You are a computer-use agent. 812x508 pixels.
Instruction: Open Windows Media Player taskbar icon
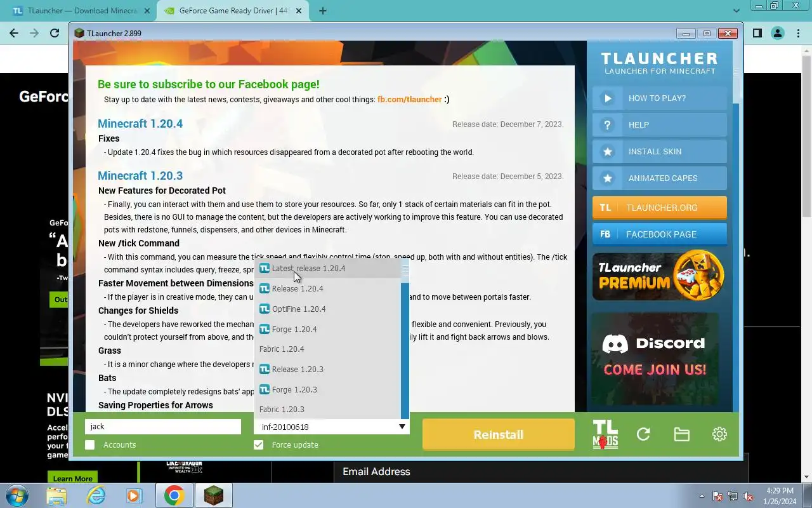coord(134,495)
